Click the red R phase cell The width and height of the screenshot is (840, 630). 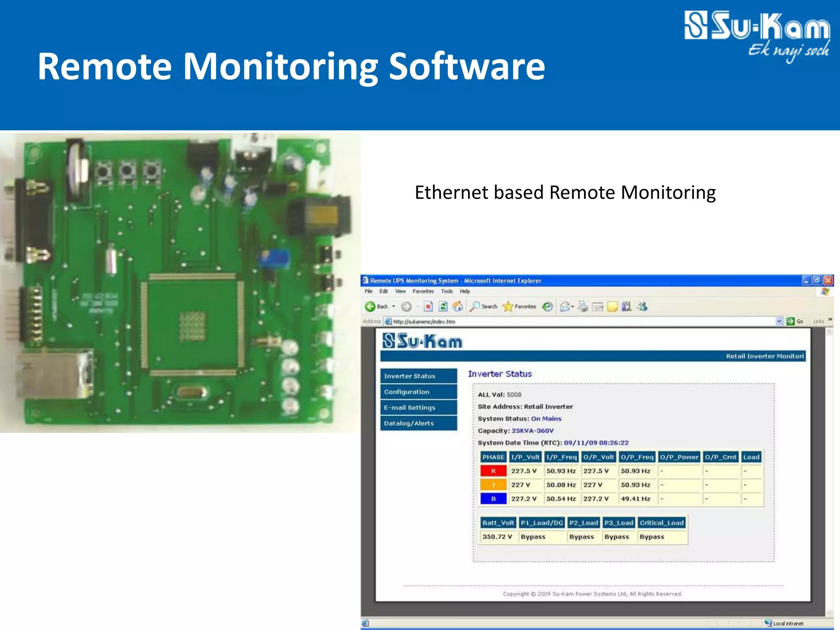tap(493, 471)
